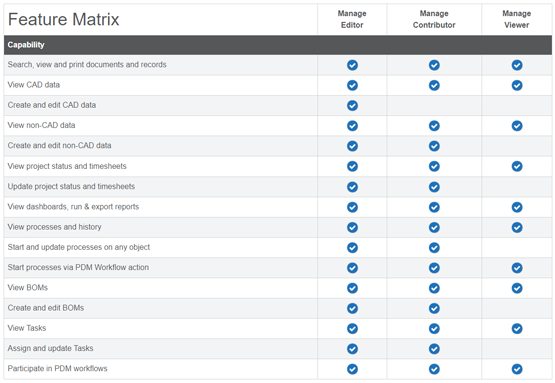
Task: Click Editor checkmark for Create and edit non-CAD data
Action: [x=352, y=146]
